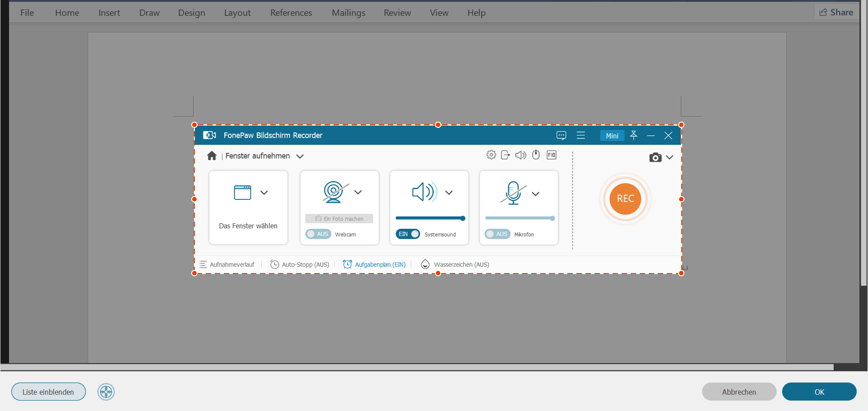This screenshot has height=411, width=868.
Task: Open the File menu in Word
Action: coord(27,13)
